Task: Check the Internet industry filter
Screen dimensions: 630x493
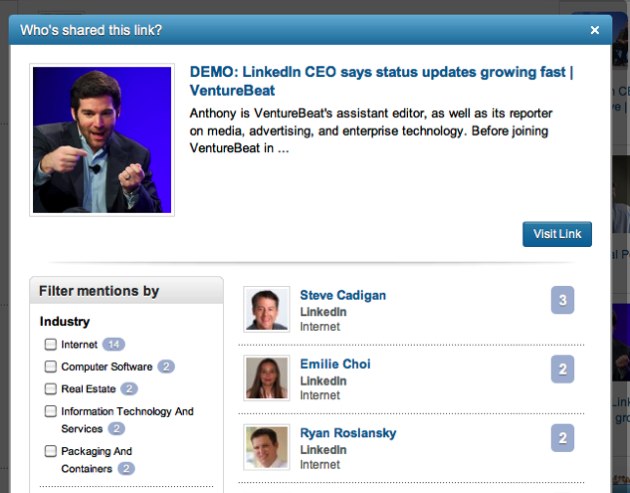Action: [51, 345]
